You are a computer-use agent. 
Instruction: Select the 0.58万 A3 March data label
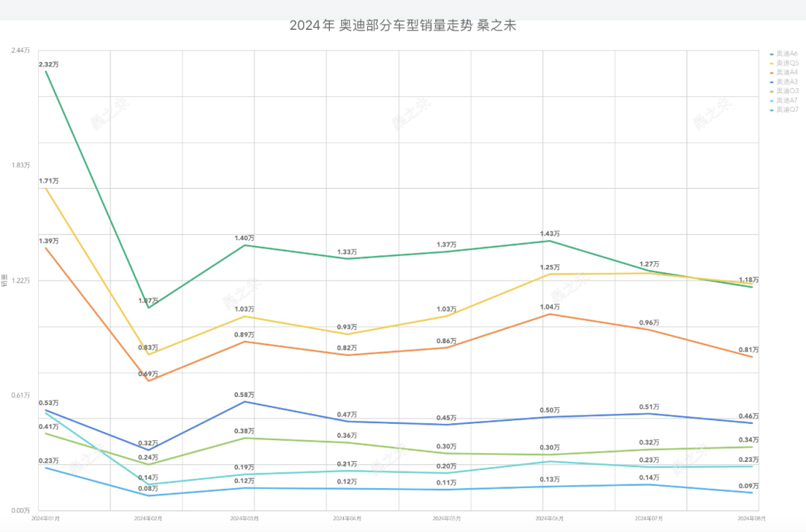(244, 394)
